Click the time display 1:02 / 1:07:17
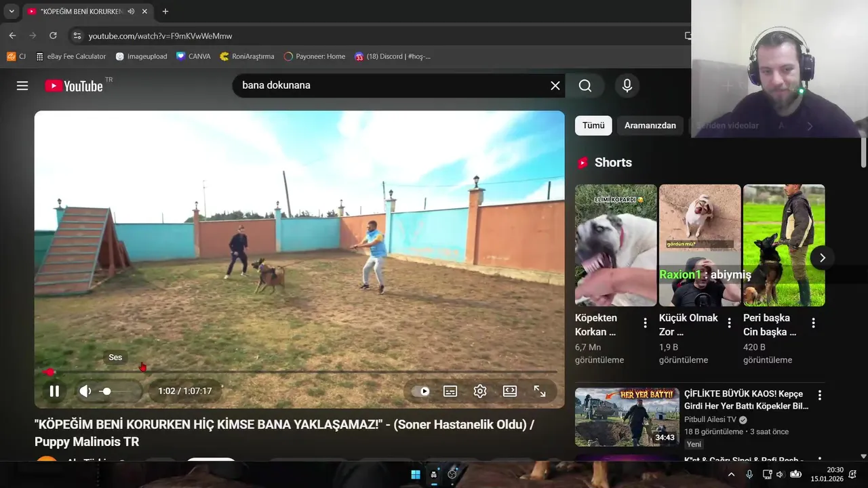The height and width of the screenshot is (488, 868). click(184, 391)
